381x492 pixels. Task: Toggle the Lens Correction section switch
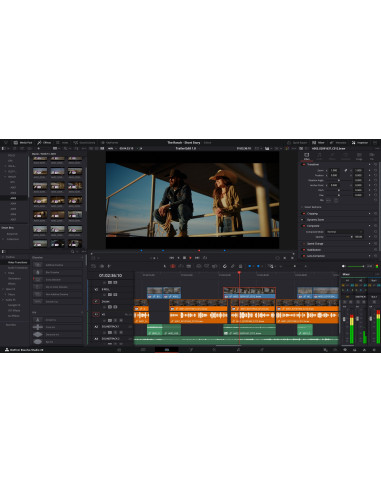click(x=304, y=256)
